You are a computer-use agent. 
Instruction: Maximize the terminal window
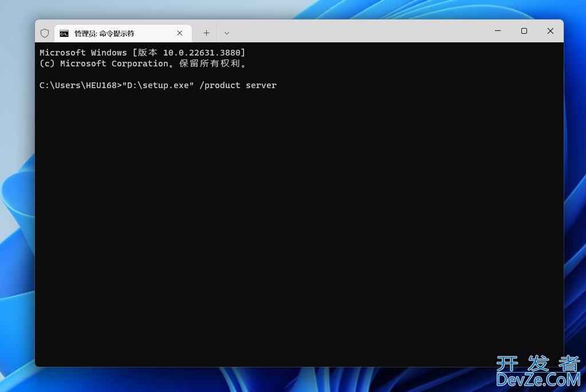[524, 31]
